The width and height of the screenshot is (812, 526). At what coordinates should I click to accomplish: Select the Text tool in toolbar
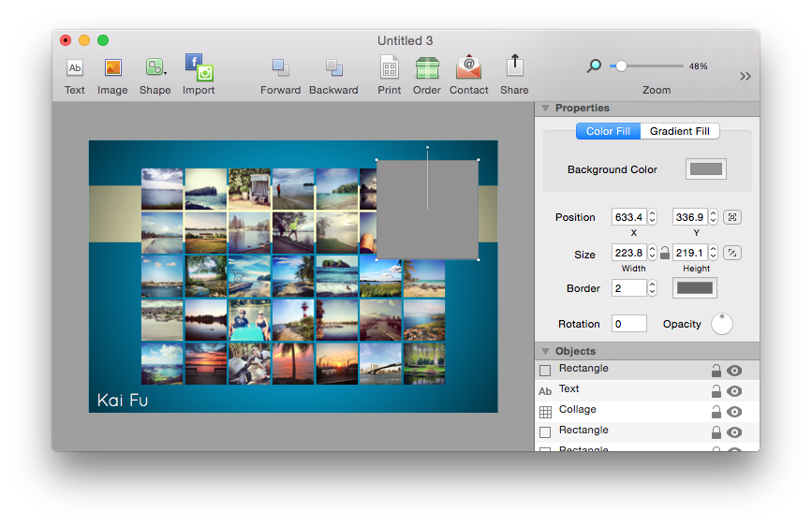tap(75, 68)
